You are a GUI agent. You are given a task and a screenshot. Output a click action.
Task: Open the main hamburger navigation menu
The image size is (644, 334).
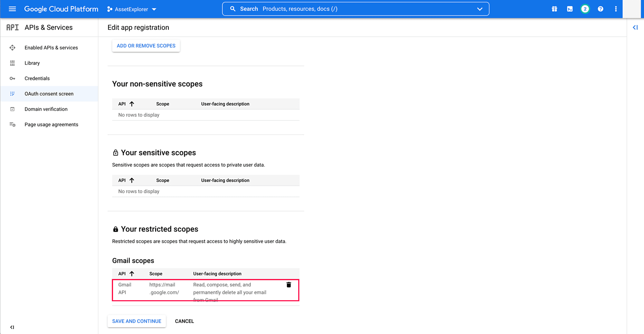pos(12,9)
